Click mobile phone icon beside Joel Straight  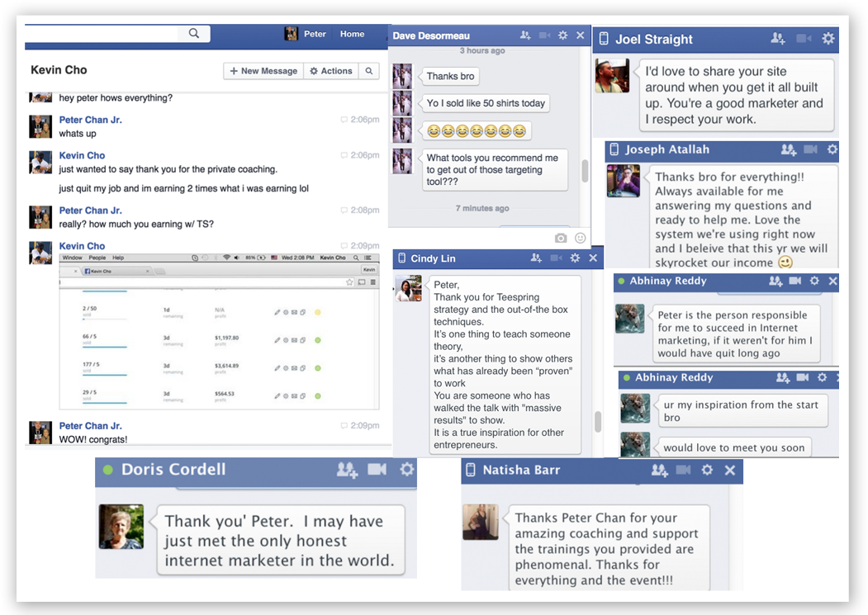(x=604, y=39)
